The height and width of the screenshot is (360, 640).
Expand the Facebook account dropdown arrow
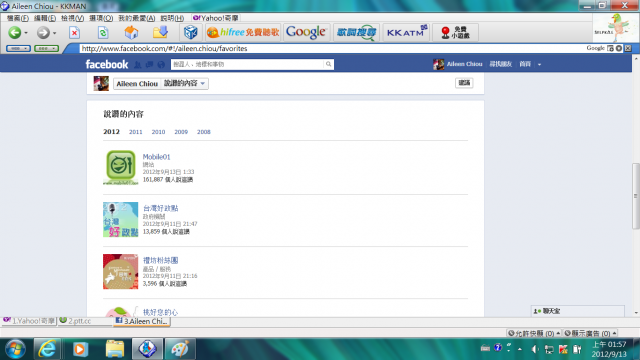(x=539, y=64)
